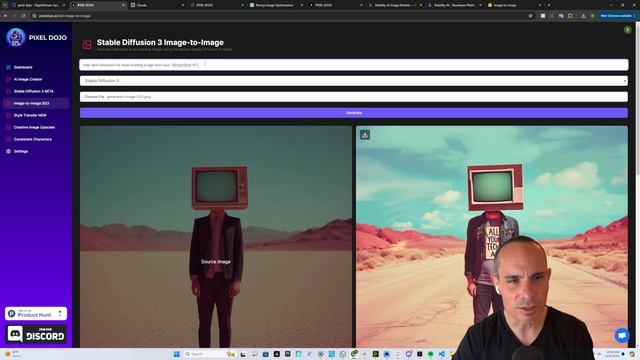640x360 pixels.
Task: Open WhatsApp from the taskbar
Action: point(343,354)
